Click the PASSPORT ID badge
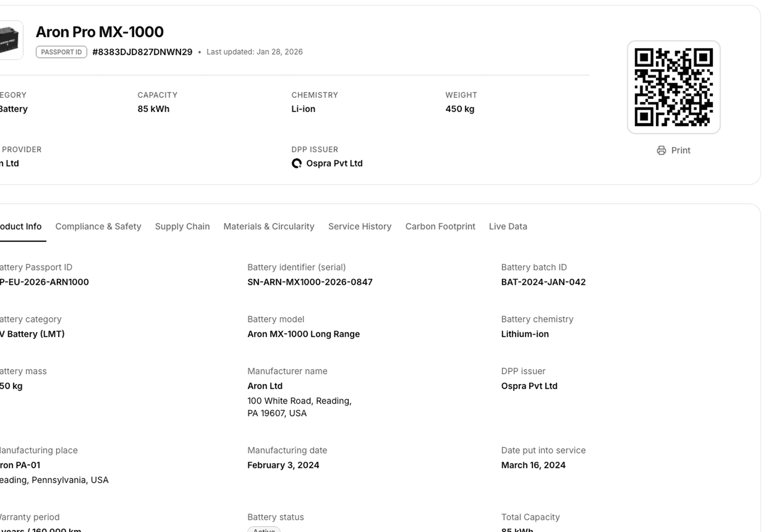 61,52
